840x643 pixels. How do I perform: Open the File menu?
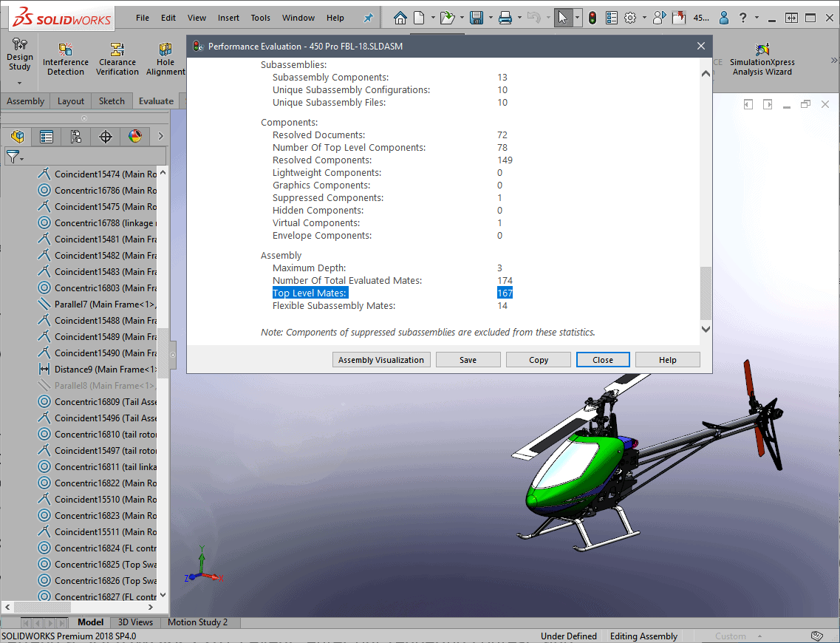point(143,18)
